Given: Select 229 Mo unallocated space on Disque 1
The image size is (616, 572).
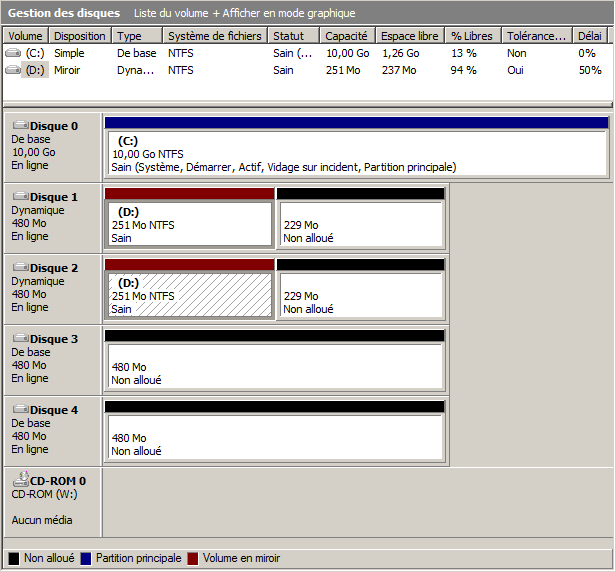Looking at the screenshot, I should pyautogui.click(x=360, y=224).
